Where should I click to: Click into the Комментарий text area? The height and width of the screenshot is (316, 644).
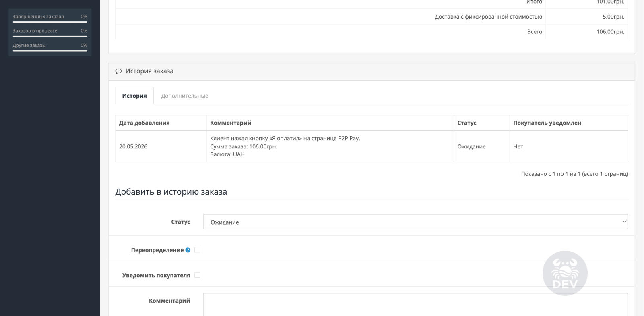point(415,305)
